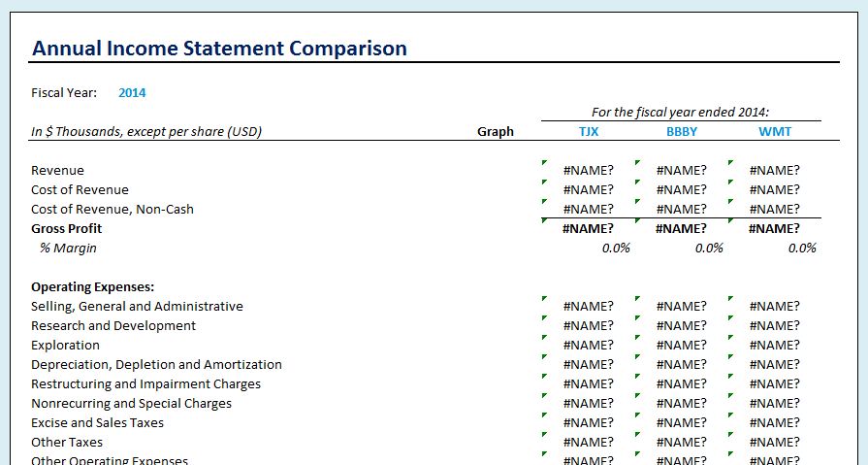Click the Fiscal Year: label

(64, 92)
